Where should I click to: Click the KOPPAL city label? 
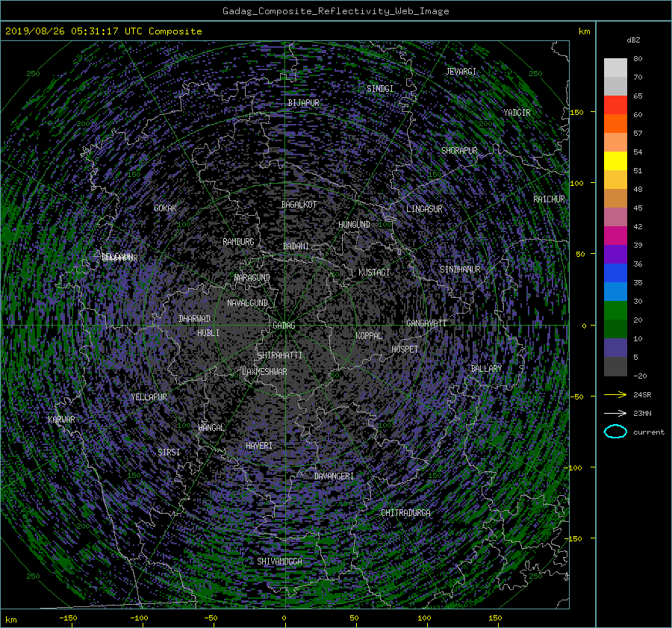369,336
